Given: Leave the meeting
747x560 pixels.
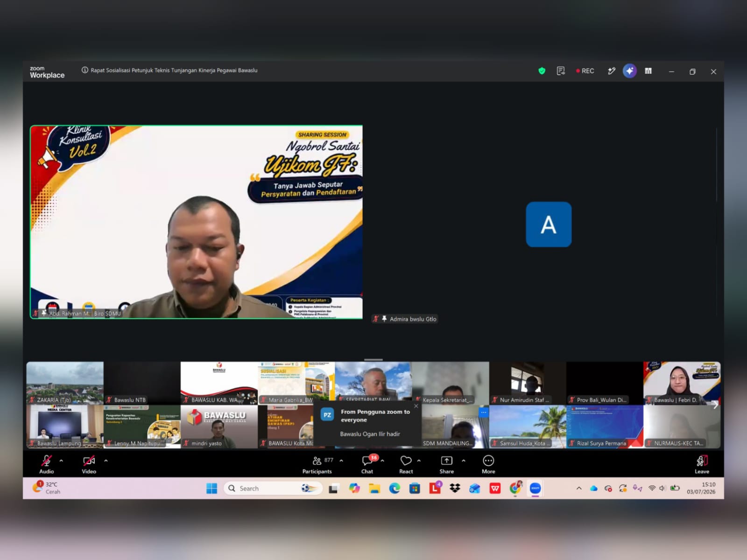Looking at the screenshot, I should pyautogui.click(x=702, y=464).
